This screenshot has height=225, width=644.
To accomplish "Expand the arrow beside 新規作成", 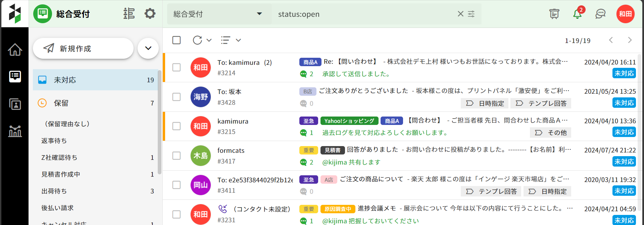I will [148, 48].
